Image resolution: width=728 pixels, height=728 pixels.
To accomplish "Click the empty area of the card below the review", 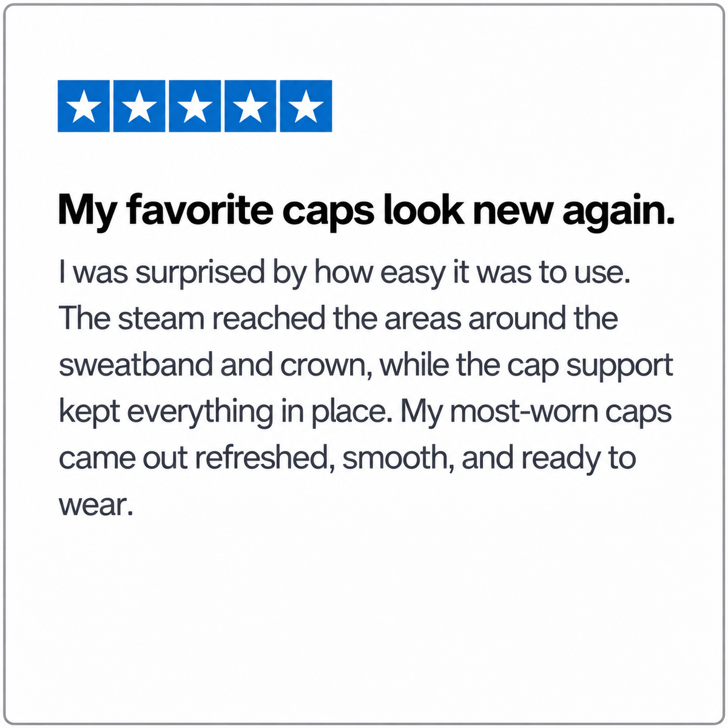I will click(364, 619).
